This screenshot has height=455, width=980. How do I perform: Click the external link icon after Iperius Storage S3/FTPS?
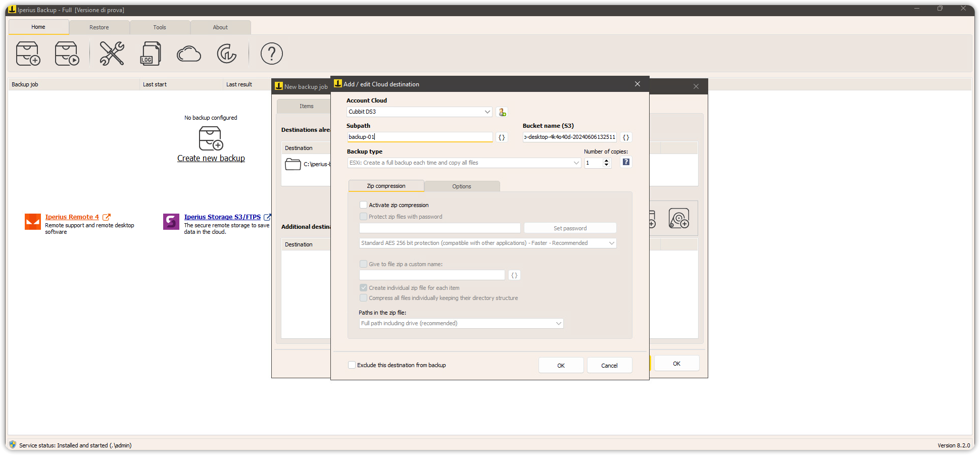point(267,217)
